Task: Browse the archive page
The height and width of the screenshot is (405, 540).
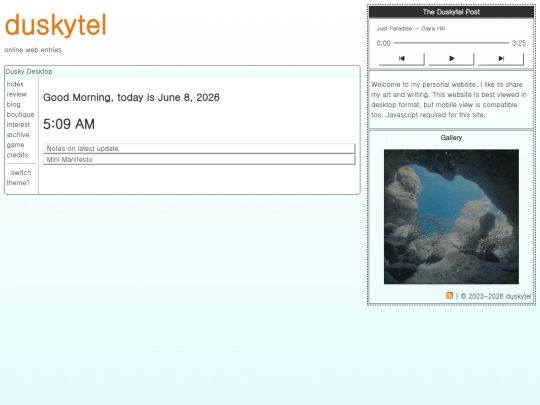Action: pos(18,135)
